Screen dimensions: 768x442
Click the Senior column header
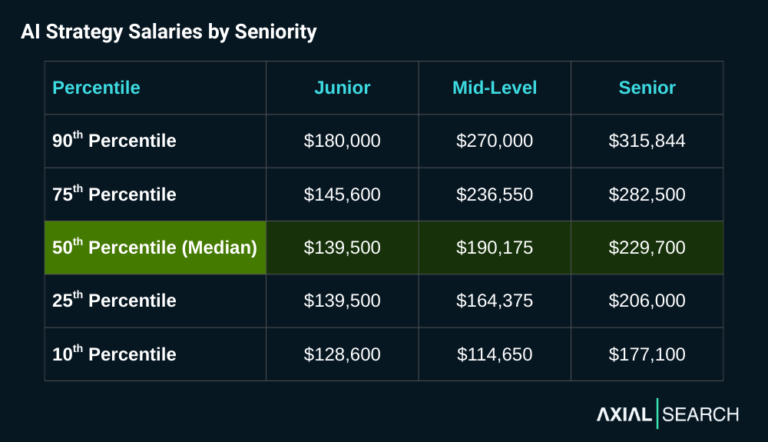(647, 88)
